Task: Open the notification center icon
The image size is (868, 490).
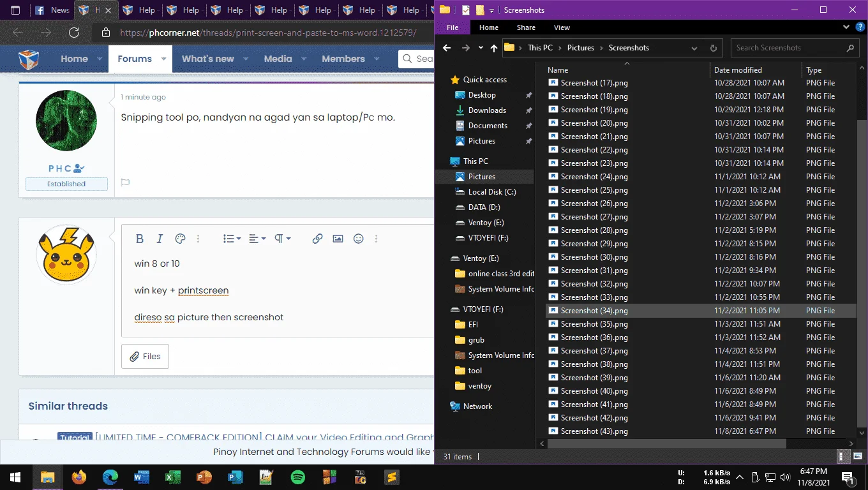Action: [848, 477]
